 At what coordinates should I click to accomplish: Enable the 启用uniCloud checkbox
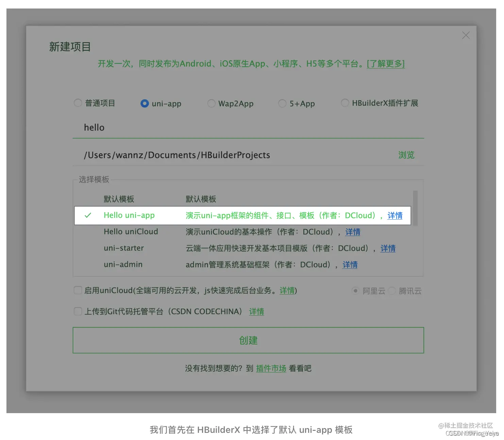[78, 290]
